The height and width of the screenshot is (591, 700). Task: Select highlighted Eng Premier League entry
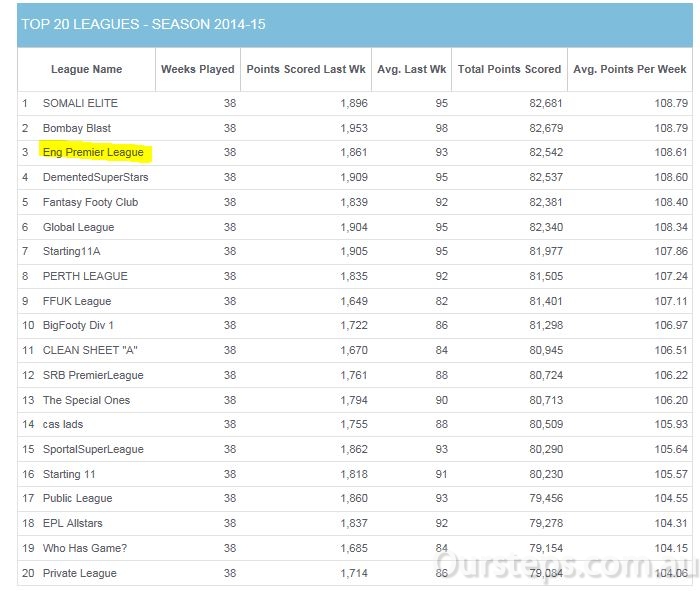[x=93, y=152]
